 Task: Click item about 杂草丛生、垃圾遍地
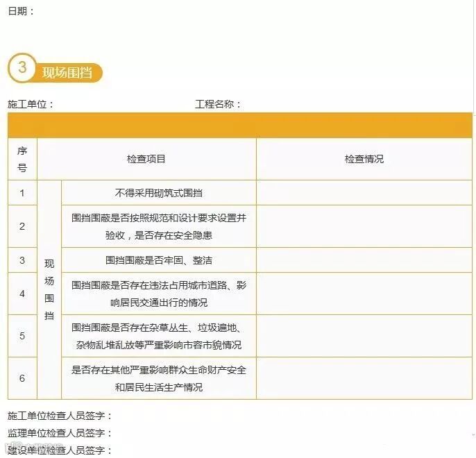(x=159, y=336)
